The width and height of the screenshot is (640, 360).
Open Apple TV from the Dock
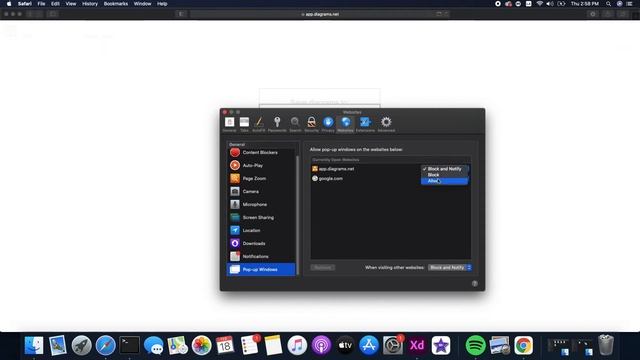pyautogui.click(x=345, y=345)
